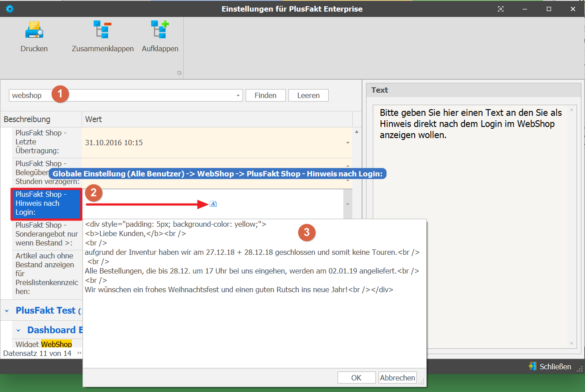Viewport: 585px width, 392px height.
Task: Click the Zusammenklappen tree icon
Action: [x=103, y=30]
